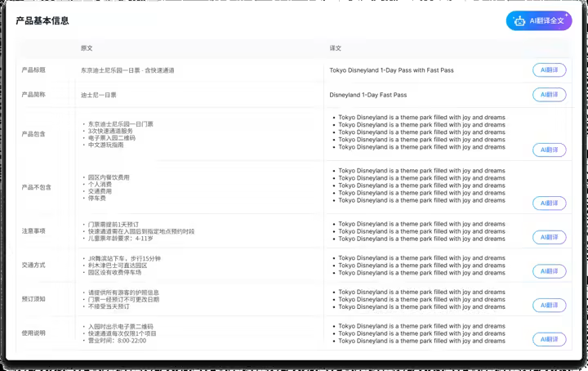
Task: Click the 原文 column header
Action: coord(87,48)
